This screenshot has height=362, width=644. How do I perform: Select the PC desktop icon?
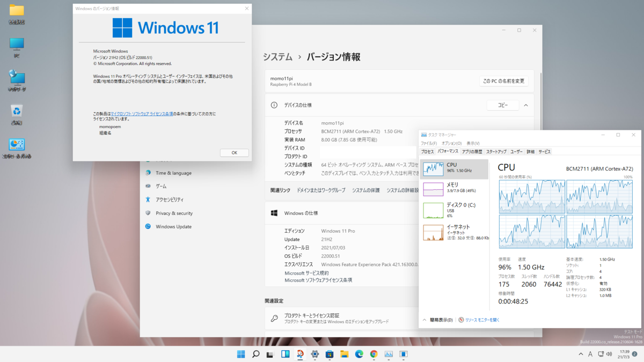pyautogui.click(x=17, y=48)
